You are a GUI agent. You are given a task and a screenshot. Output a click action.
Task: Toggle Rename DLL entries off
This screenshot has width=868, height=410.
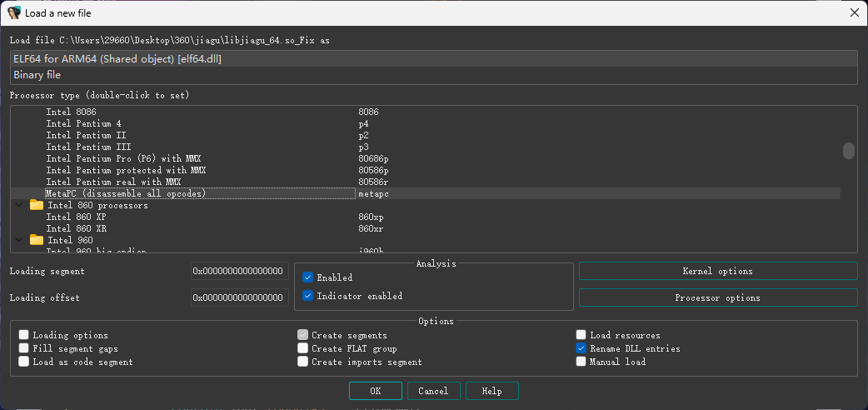(581, 348)
